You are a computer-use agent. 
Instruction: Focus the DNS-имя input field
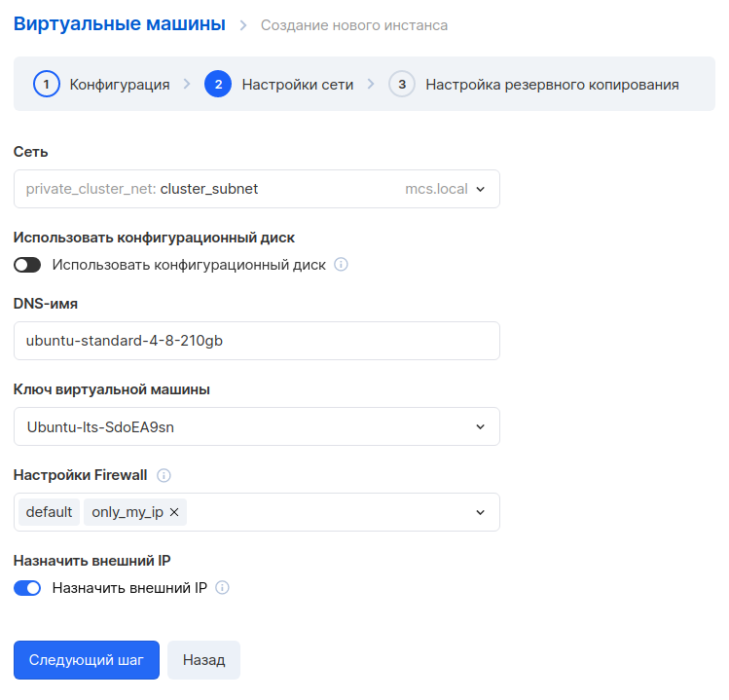pyautogui.click(x=257, y=341)
